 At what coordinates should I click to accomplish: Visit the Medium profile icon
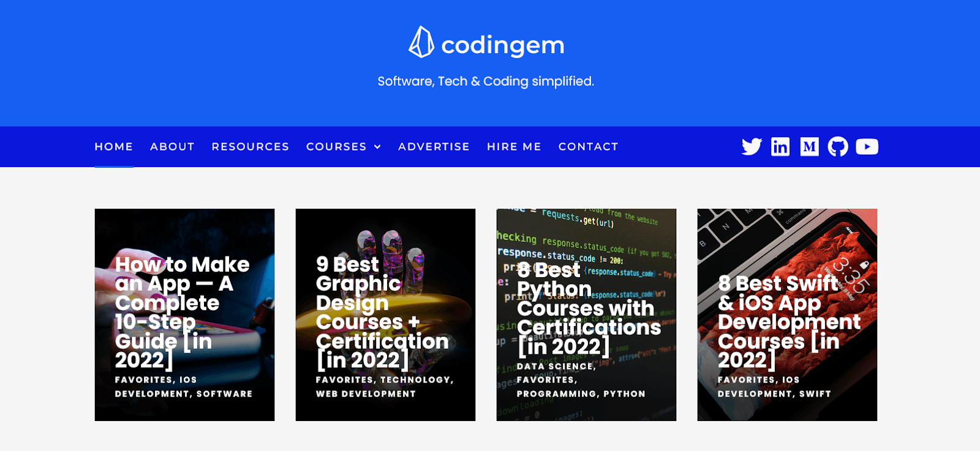point(809,147)
